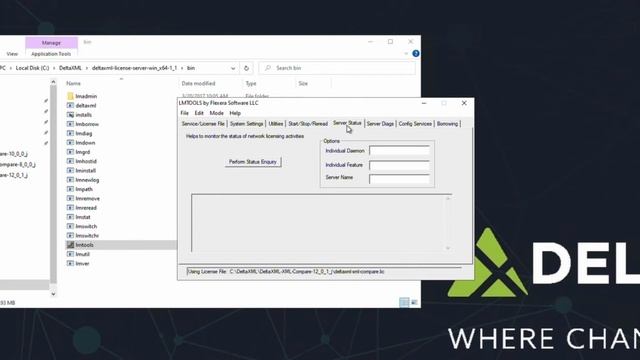Click the navigation pane scroll up arrow

tap(53, 82)
